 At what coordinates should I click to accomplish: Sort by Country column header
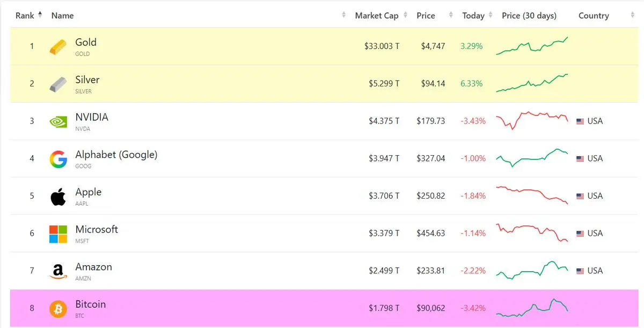(594, 16)
